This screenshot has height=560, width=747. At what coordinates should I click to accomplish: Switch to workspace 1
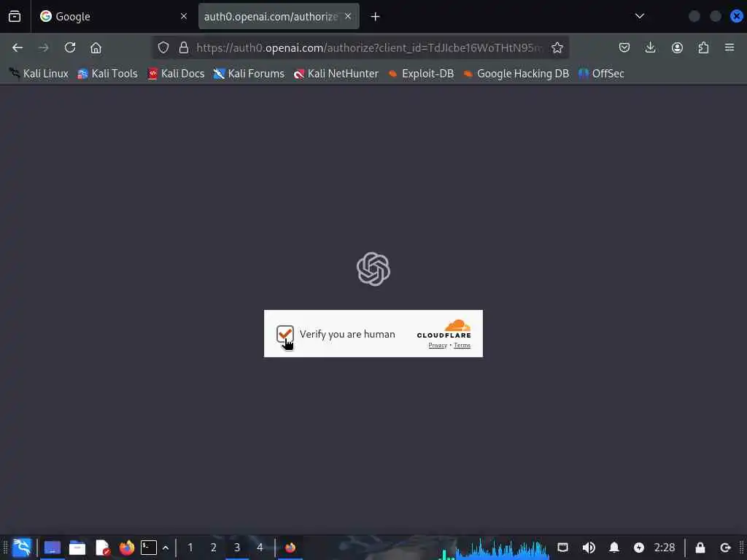[190, 548]
